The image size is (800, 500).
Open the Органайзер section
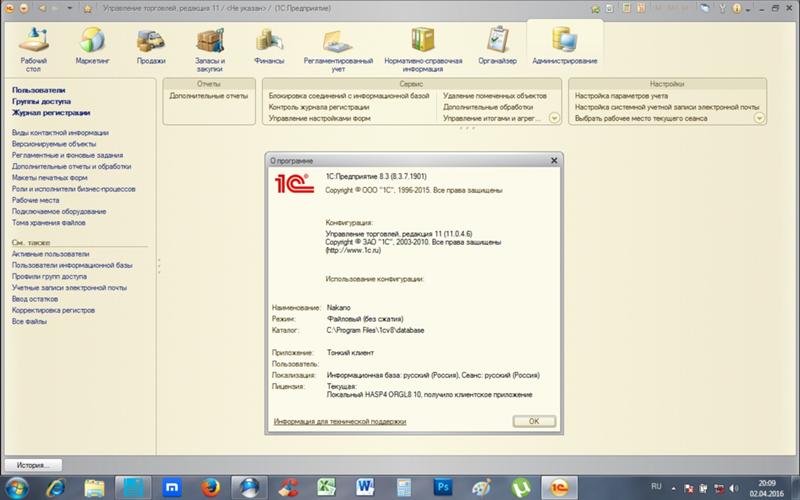point(497,47)
